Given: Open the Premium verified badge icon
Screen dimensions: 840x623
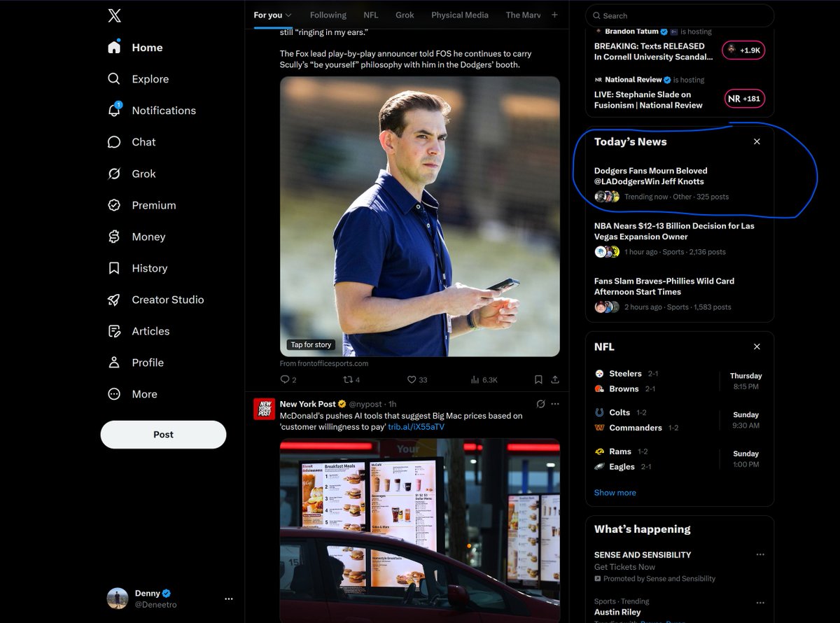Looking at the screenshot, I should coord(114,205).
